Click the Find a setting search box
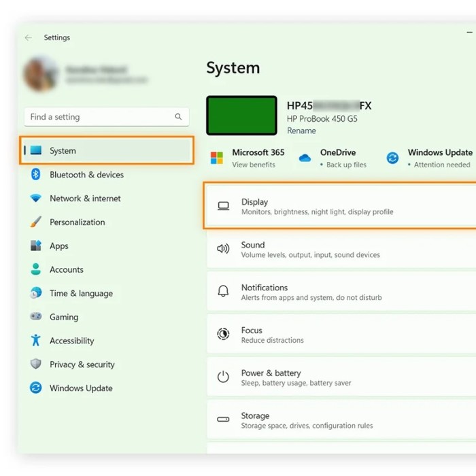 pos(99,117)
